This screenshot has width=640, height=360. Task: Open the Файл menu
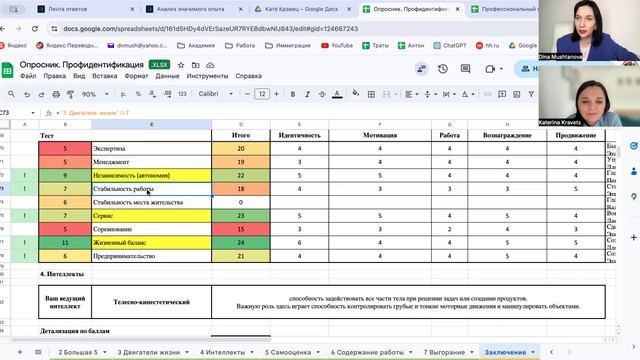coord(28,76)
